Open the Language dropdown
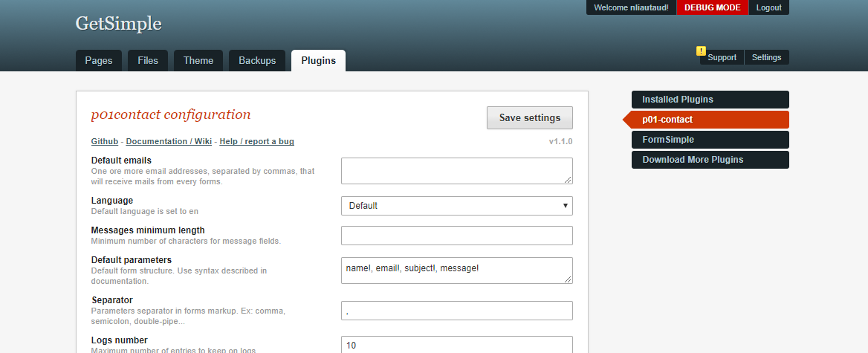The image size is (868, 353). 456,206
